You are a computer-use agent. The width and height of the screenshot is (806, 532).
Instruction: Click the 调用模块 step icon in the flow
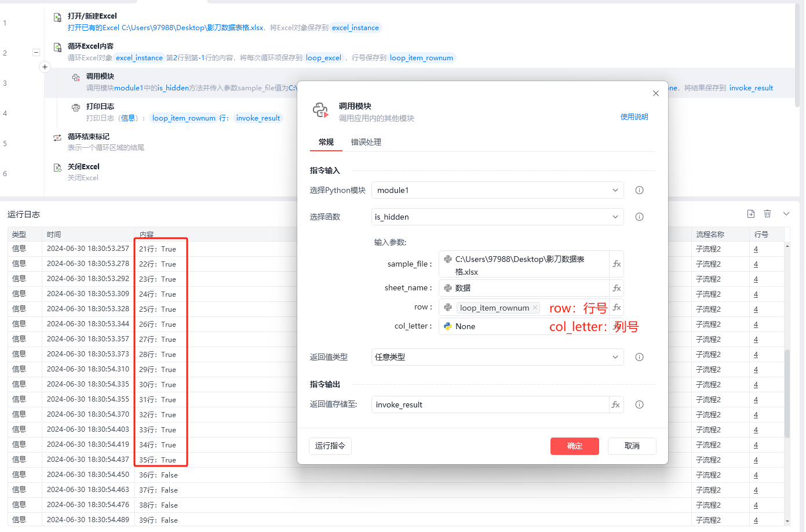(76, 78)
